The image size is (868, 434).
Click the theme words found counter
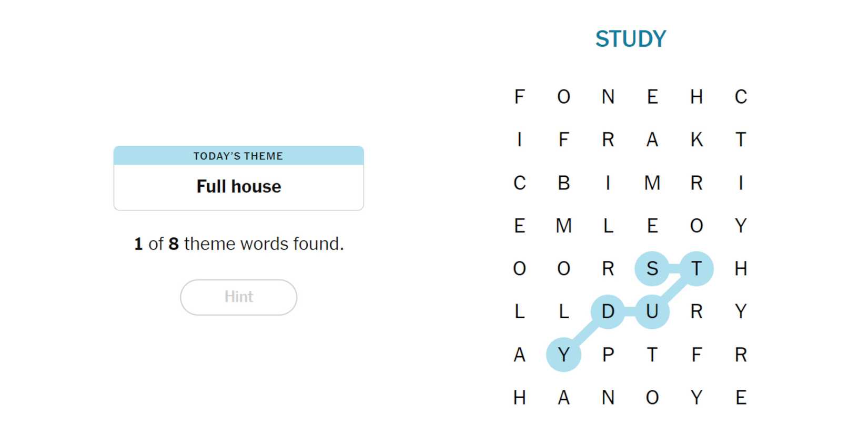pyautogui.click(x=238, y=244)
